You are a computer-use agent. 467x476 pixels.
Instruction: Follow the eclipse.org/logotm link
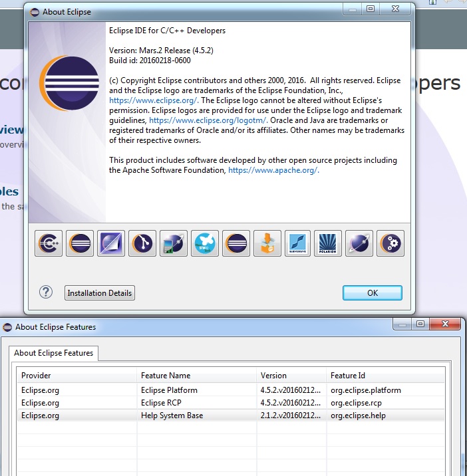click(208, 120)
